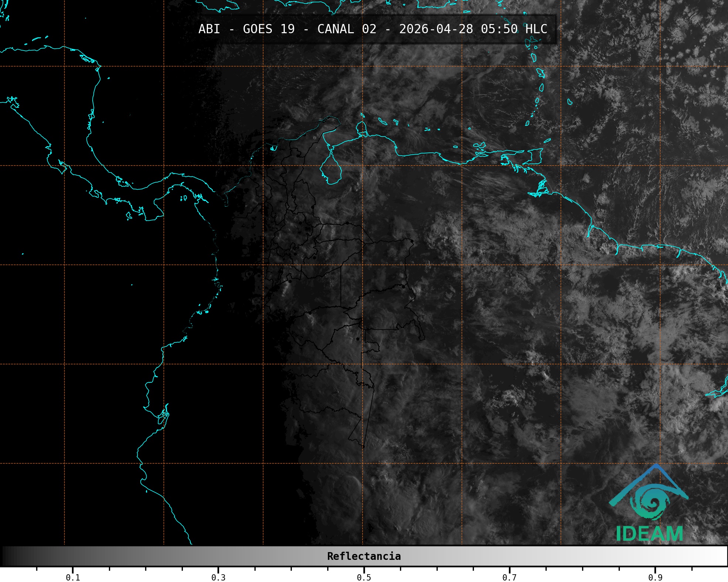Click the 0.7 tick label on colorbar
Viewport: 728px width, 582px height.
coord(509,577)
